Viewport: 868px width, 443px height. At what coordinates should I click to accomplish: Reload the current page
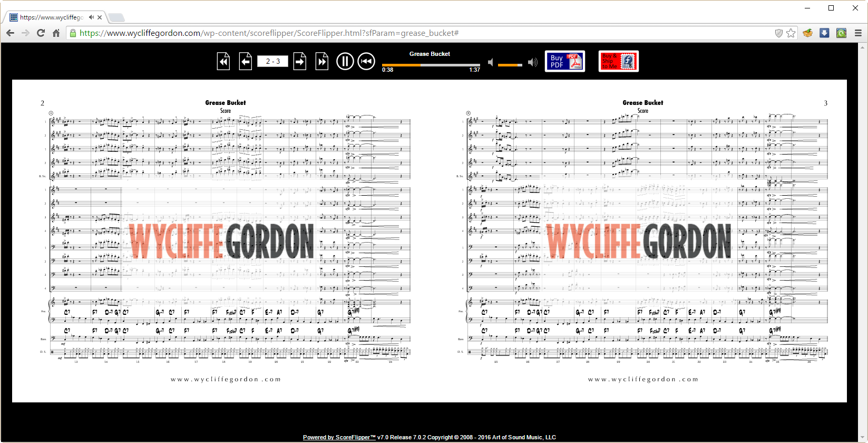[x=41, y=33]
